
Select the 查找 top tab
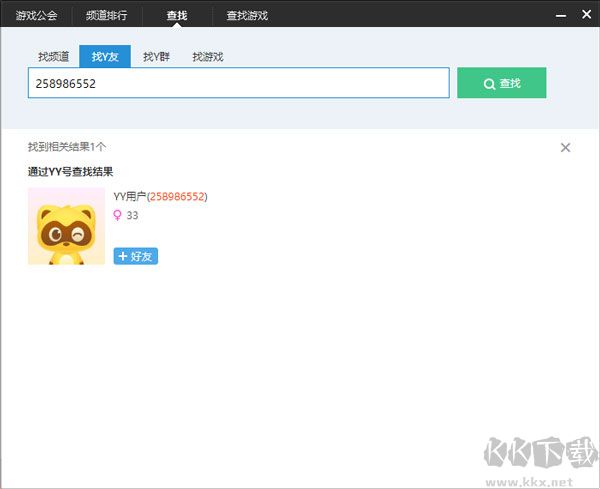(177, 15)
